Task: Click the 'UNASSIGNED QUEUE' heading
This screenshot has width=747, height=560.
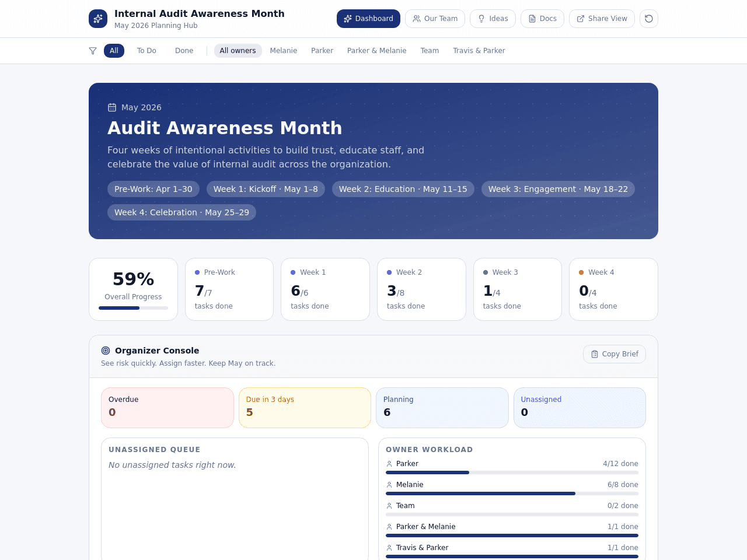Action: 155,450
